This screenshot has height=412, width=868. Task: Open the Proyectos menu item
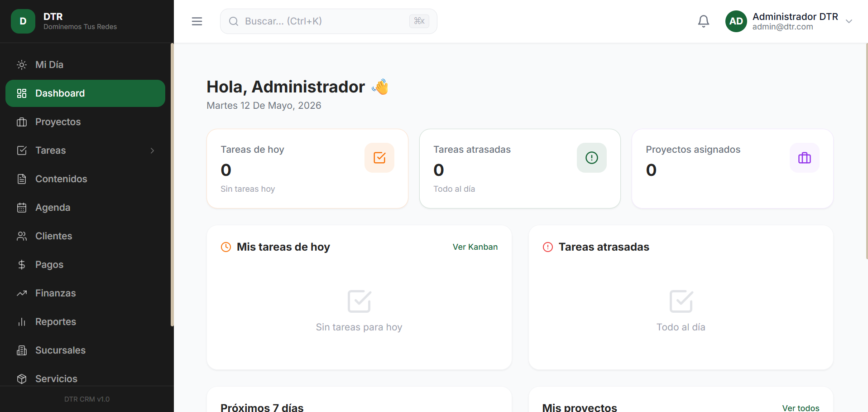coord(85,122)
